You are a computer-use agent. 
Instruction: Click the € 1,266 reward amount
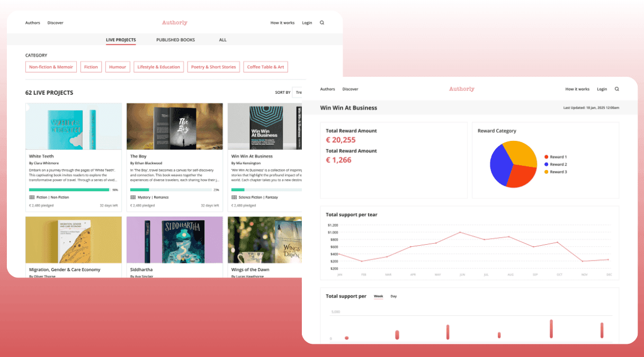[x=338, y=160]
